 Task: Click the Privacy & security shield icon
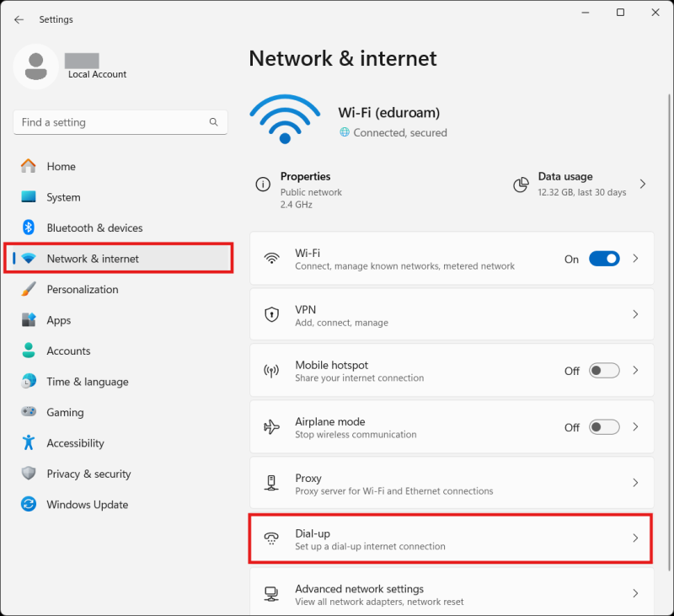[x=29, y=474]
